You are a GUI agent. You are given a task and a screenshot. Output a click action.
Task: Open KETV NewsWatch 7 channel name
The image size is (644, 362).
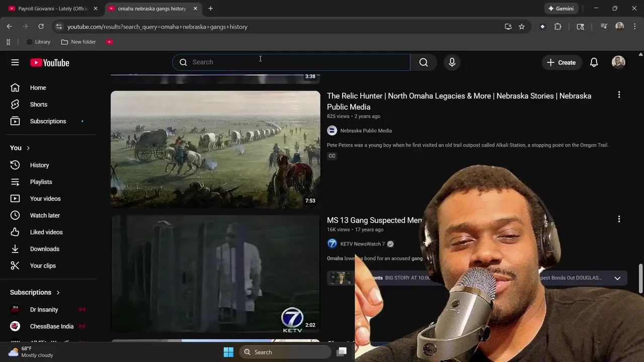(x=362, y=244)
